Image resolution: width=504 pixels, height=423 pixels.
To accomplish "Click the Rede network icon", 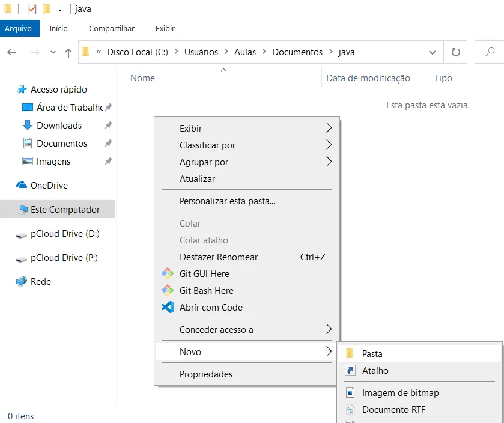I will [22, 281].
